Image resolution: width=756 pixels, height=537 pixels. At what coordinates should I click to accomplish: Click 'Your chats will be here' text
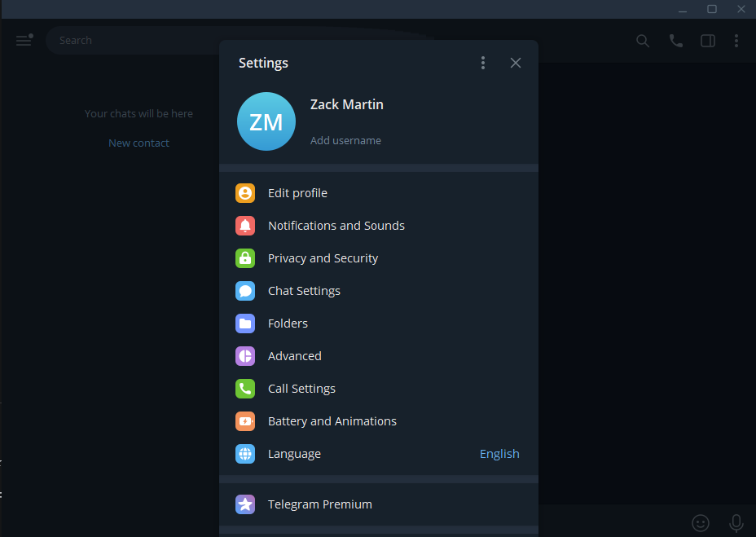click(x=138, y=114)
